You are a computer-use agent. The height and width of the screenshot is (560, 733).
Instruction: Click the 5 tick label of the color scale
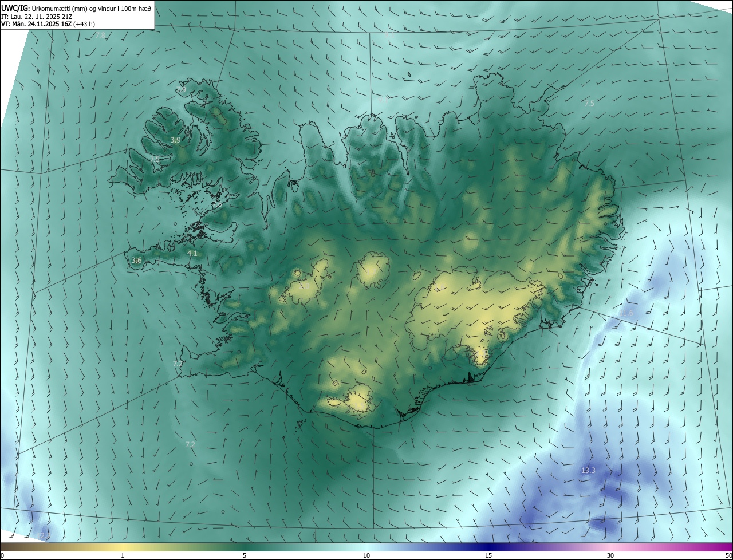pyautogui.click(x=245, y=556)
